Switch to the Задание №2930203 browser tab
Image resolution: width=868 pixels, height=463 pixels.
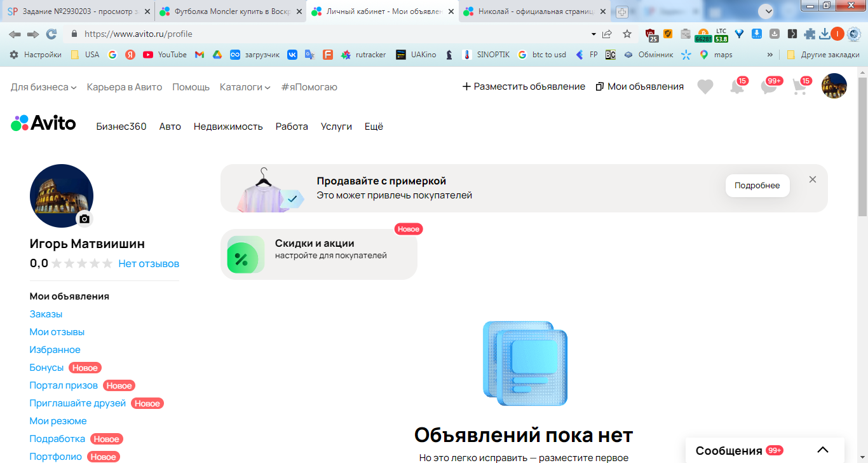[x=78, y=11]
